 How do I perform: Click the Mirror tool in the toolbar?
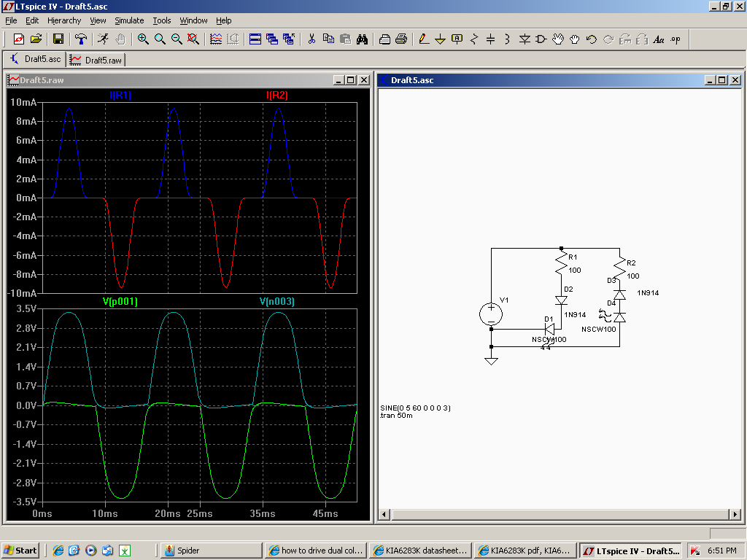[642, 39]
